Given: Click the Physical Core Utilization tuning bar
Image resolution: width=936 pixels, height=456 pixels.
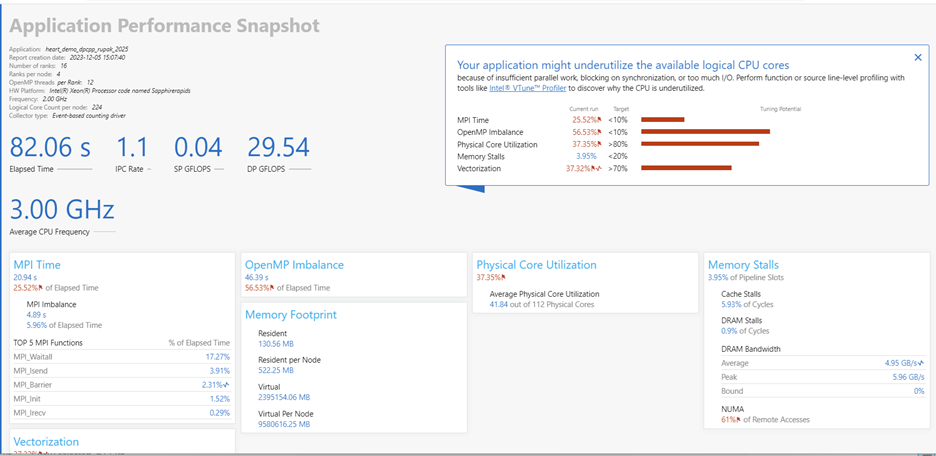Looking at the screenshot, I should click(x=699, y=144).
